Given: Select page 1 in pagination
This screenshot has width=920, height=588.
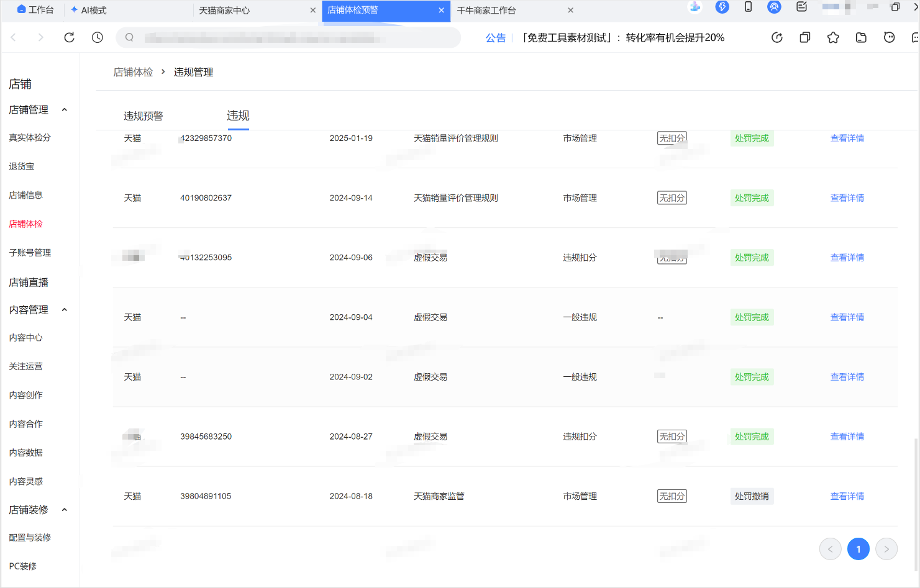Looking at the screenshot, I should [x=858, y=549].
